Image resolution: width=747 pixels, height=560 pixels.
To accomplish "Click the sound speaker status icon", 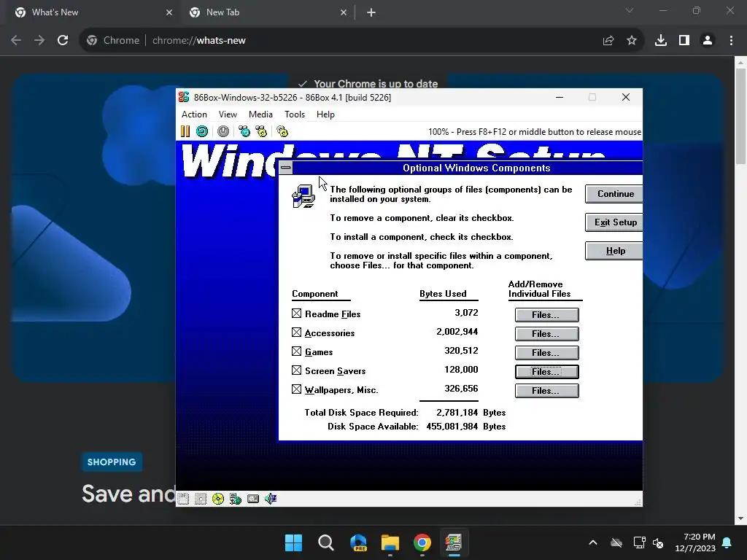I will click(x=271, y=499).
